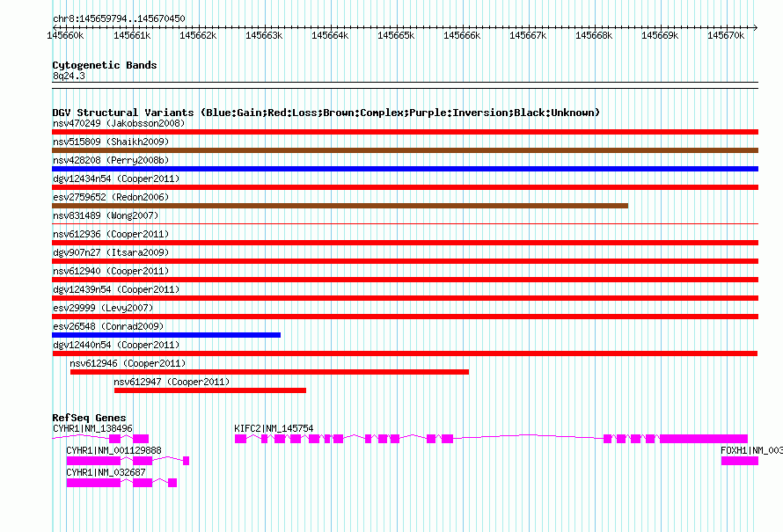Viewport: 783px width, 532px height.
Task: Open nsv612946 (Cooper2011) variant label
Action: pos(128,363)
